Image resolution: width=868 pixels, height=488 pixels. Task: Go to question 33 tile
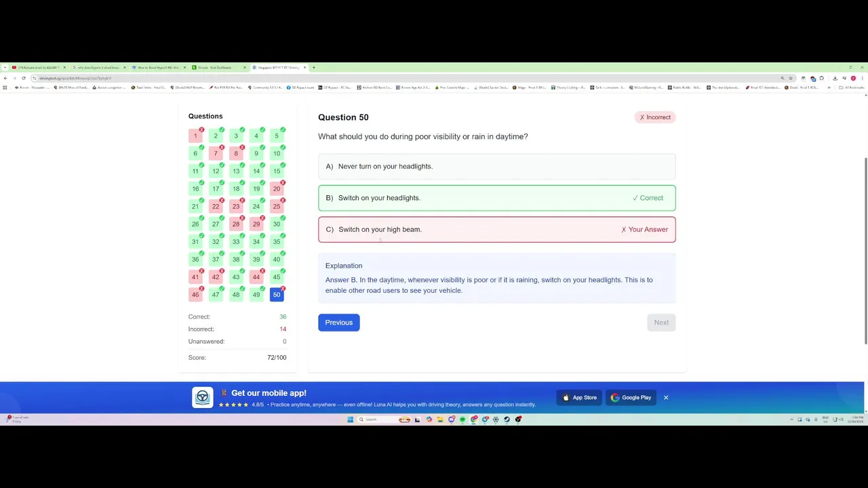236,241
